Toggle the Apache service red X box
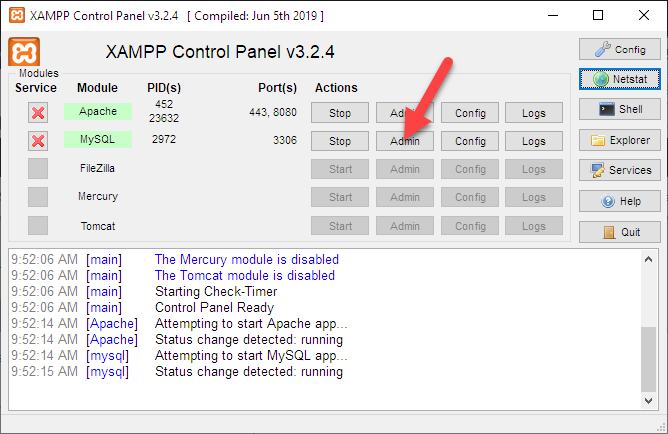Screen dimensions: 668x434 point(38,113)
